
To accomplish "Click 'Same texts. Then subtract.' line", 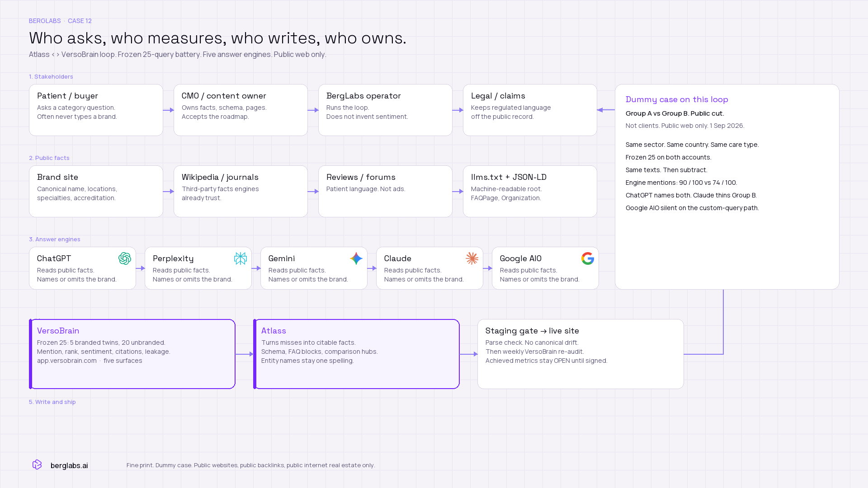I will (x=666, y=170).
